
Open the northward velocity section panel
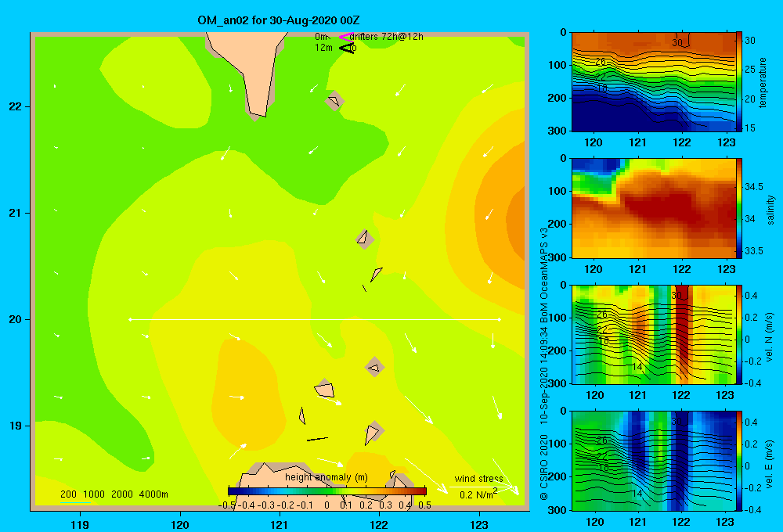tap(654, 334)
